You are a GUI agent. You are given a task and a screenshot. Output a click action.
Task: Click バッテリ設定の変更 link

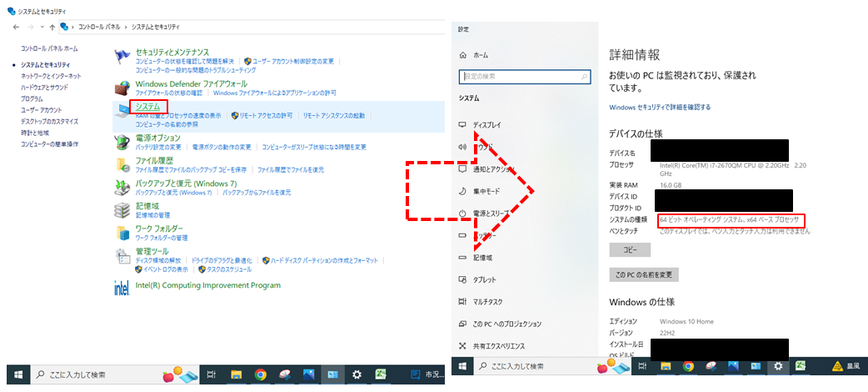coord(158,148)
